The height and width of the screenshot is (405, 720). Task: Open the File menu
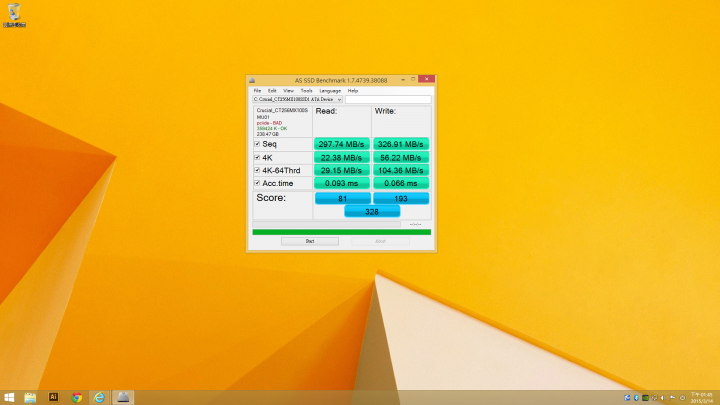(257, 91)
